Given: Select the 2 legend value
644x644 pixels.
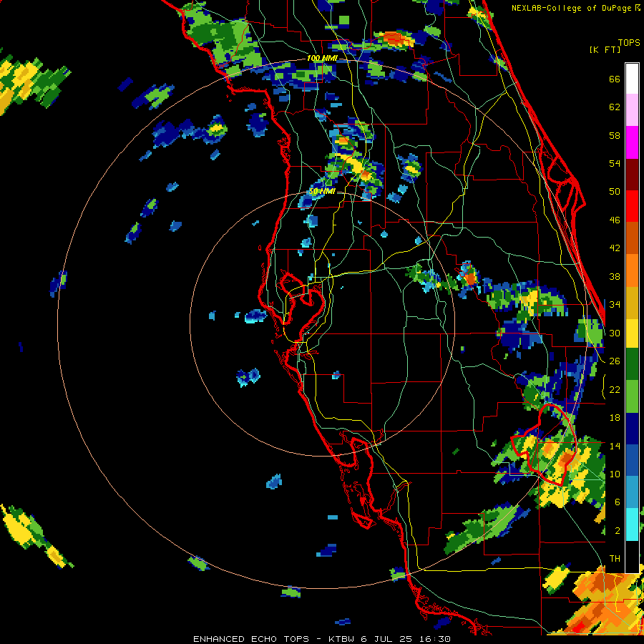Looking at the screenshot, I should tap(618, 531).
